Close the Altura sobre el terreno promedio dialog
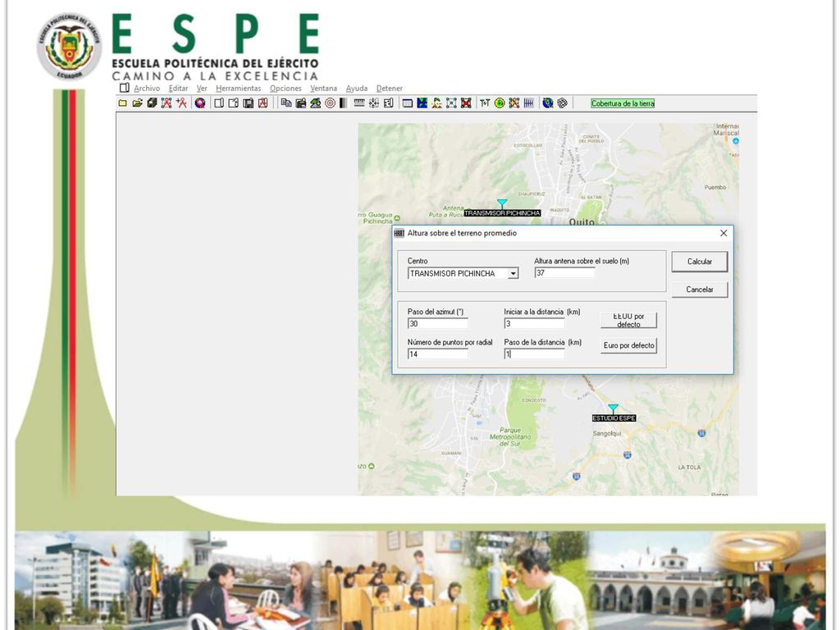The height and width of the screenshot is (630, 840). [x=724, y=233]
